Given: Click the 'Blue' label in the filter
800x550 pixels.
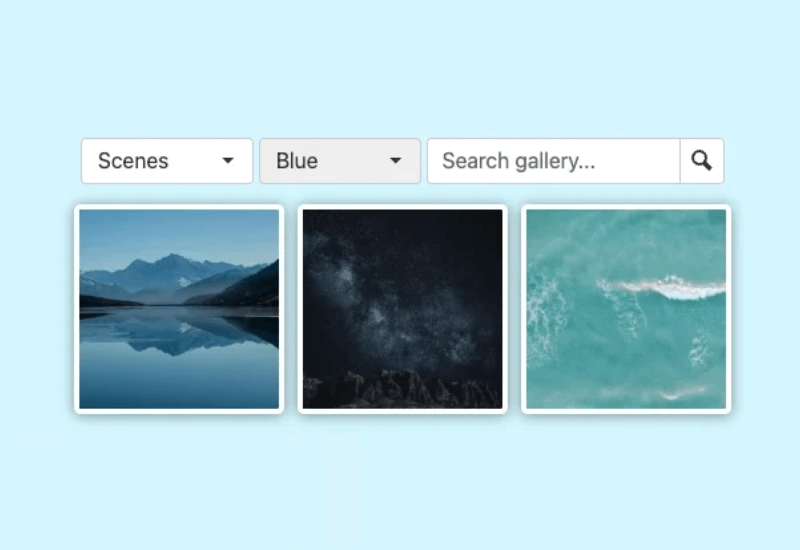Looking at the screenshot, I should (297, 161).
